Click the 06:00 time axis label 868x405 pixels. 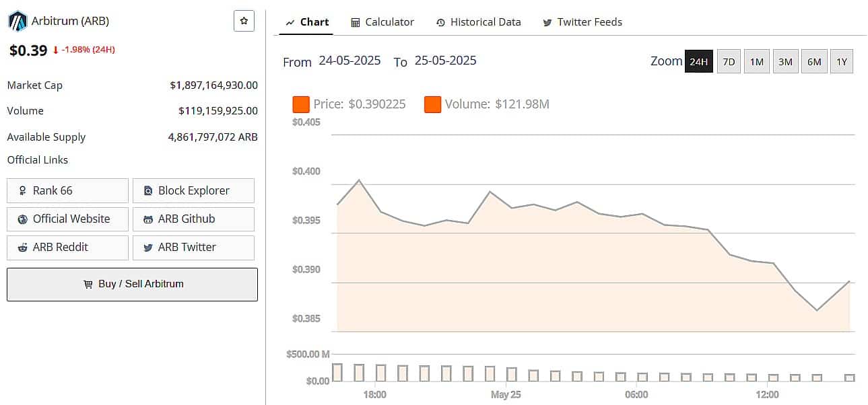tap(636, 395)
